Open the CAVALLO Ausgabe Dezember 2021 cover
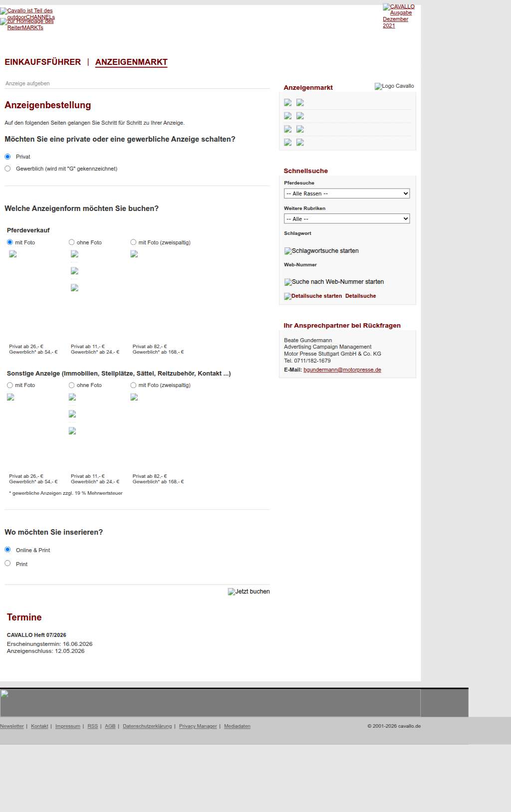This screenshot has width=511, height=812. coord(398,16)
